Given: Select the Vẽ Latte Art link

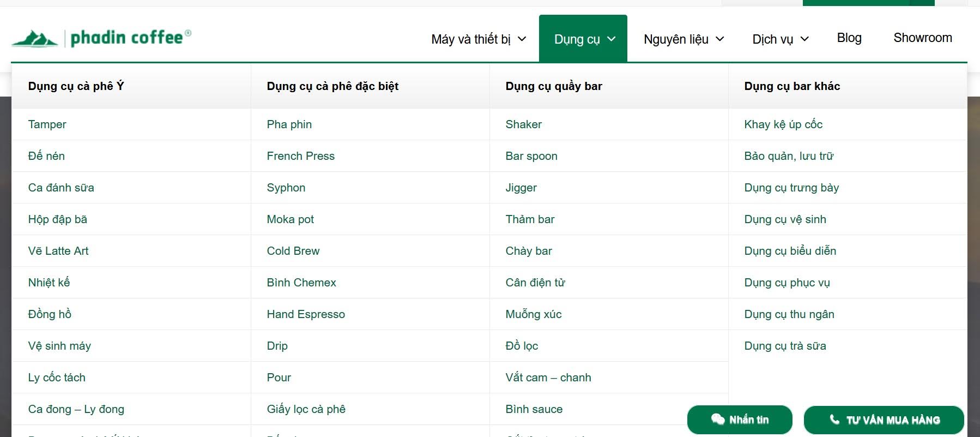Looking at the screenshot, I should [x=58, y=251].
